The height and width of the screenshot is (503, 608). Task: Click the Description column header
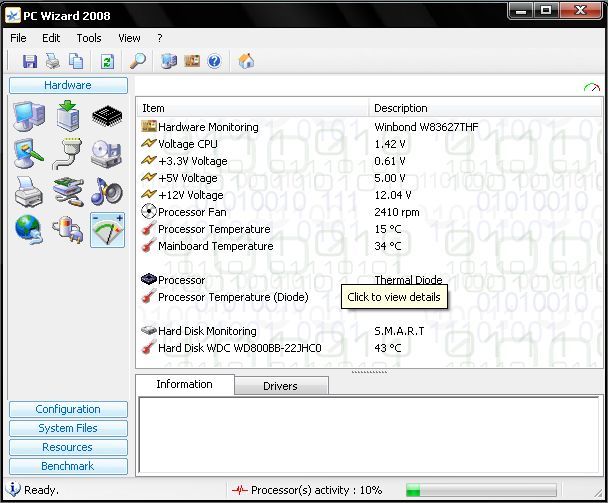click(x=485, y=108)
